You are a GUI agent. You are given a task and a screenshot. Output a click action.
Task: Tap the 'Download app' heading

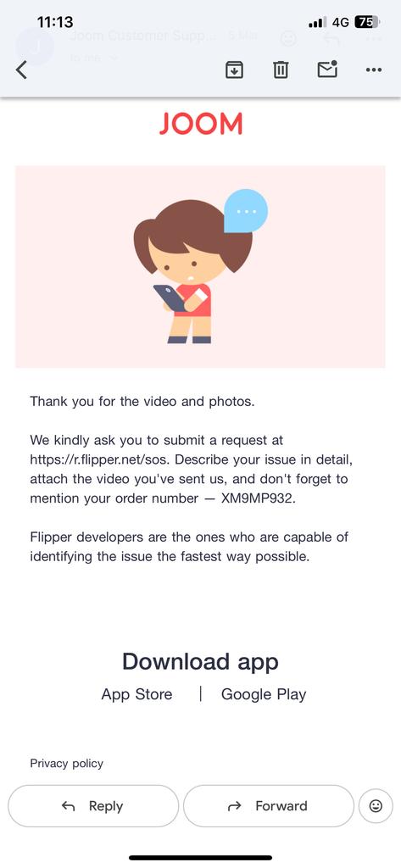pyautogui.click(x=200, y=661)
